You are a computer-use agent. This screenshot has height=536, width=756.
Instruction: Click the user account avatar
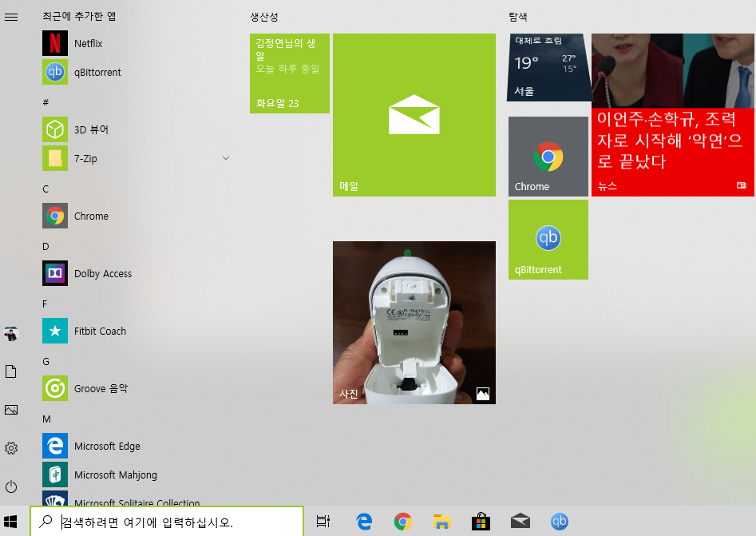click(11, 334)
